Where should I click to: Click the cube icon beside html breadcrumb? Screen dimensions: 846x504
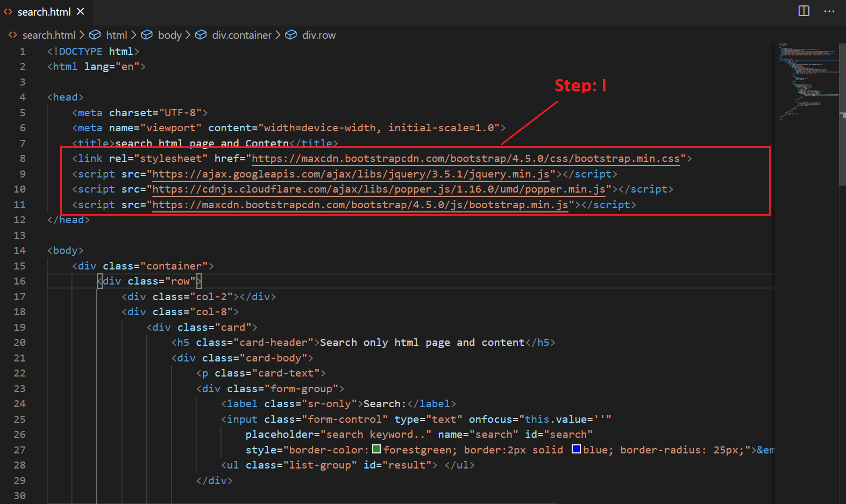95,35
